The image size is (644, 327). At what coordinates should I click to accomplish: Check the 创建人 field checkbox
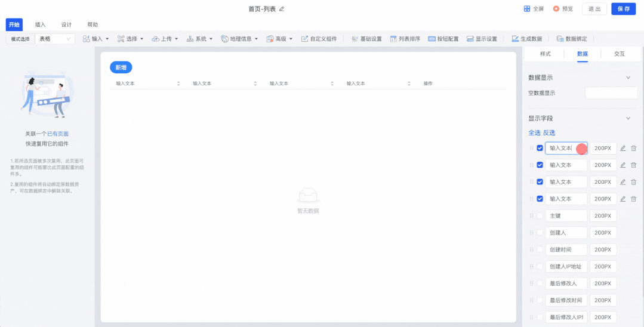pos(540,233)
